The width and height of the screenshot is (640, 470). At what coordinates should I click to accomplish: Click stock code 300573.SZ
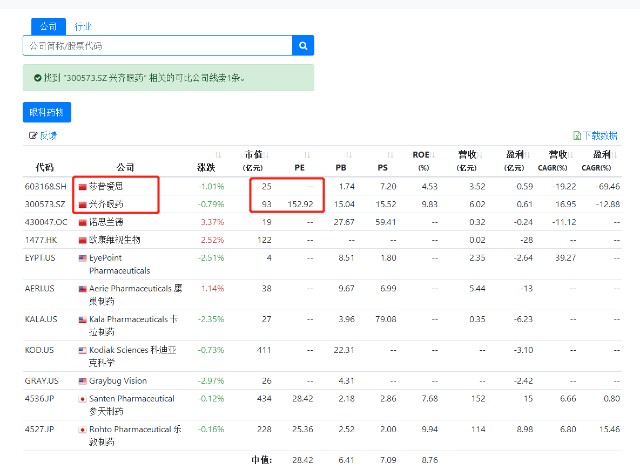pos(45,204)
